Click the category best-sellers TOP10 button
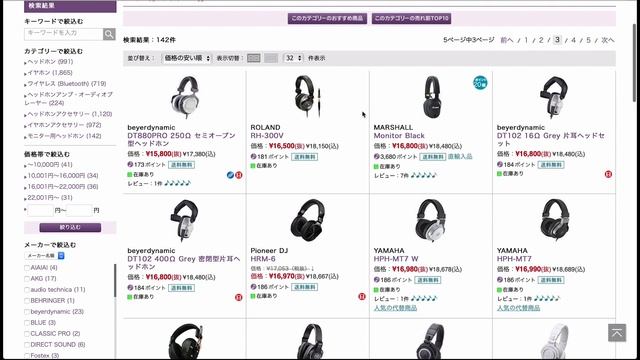The width and height of the screenshot is (640, 360). [411, 18]
